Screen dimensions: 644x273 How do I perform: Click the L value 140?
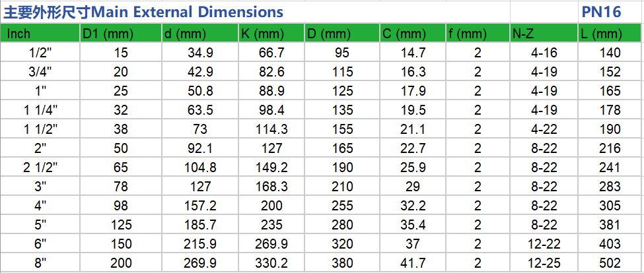click(610, 53)
